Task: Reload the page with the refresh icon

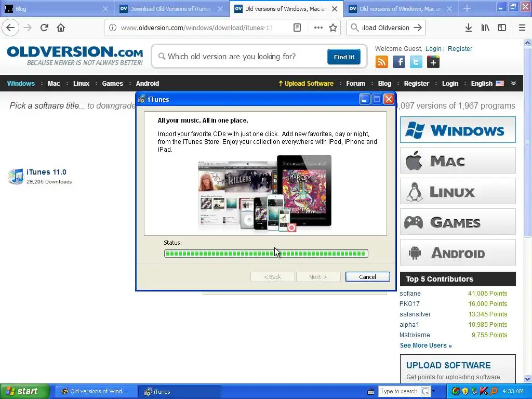Action: point(44,28)
